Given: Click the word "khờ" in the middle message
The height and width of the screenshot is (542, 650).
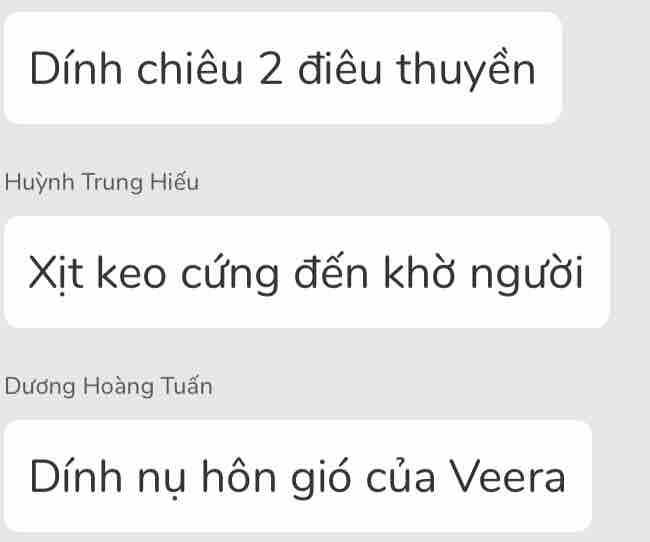Looking at the screenshot, I should pos(420,272).
